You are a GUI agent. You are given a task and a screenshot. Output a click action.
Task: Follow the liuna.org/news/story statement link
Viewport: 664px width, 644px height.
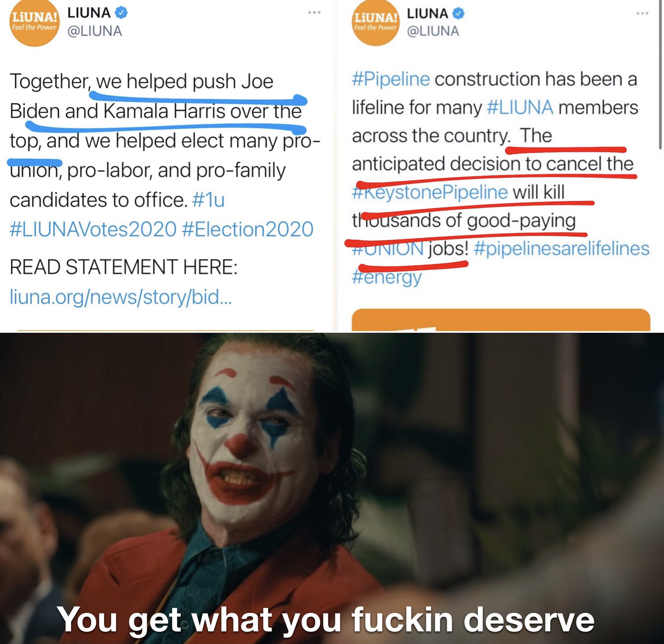pyautogui.click(x=121, y=297)
